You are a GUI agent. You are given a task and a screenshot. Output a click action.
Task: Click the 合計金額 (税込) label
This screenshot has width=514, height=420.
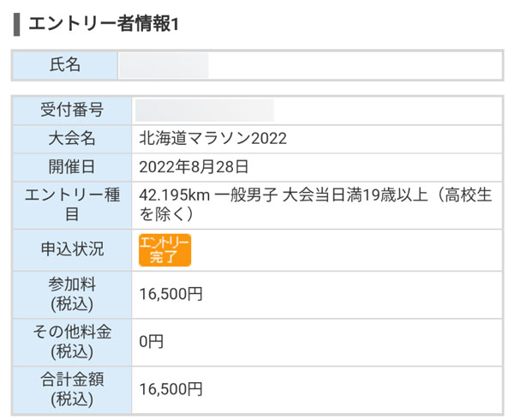pyautogui.click(x=72, y=389)
